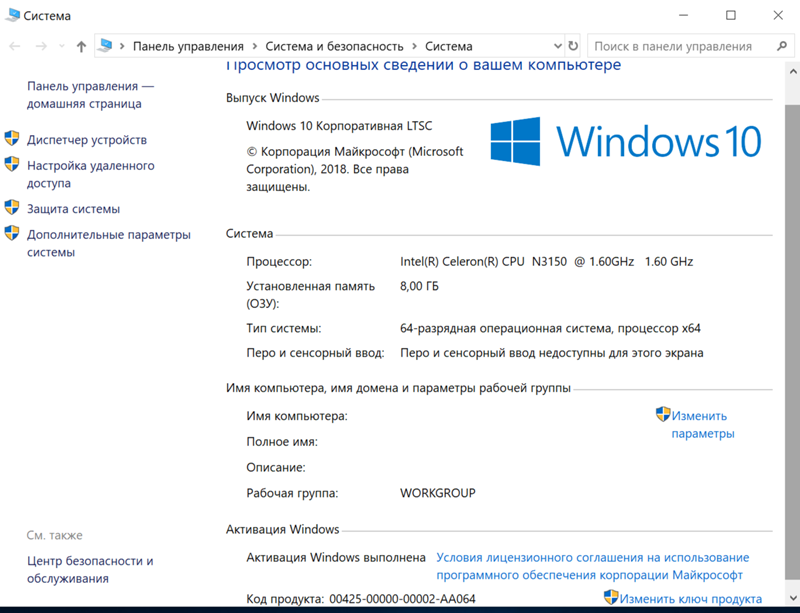Screen dimensions: 800x613
Task: Open Дополнительные параметры системы link
Action: point(109,243)
